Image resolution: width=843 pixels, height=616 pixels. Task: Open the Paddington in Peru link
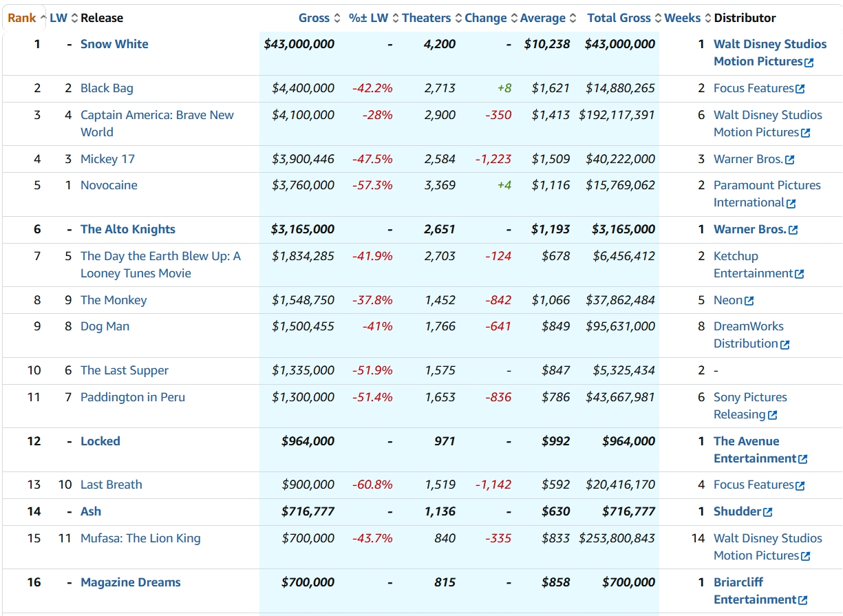(x=133, y=397)
